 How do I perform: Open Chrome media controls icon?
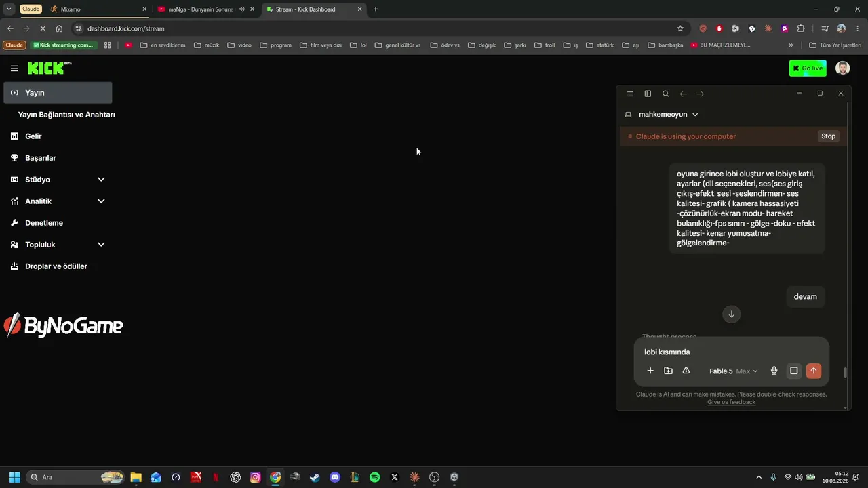(825, 28)
